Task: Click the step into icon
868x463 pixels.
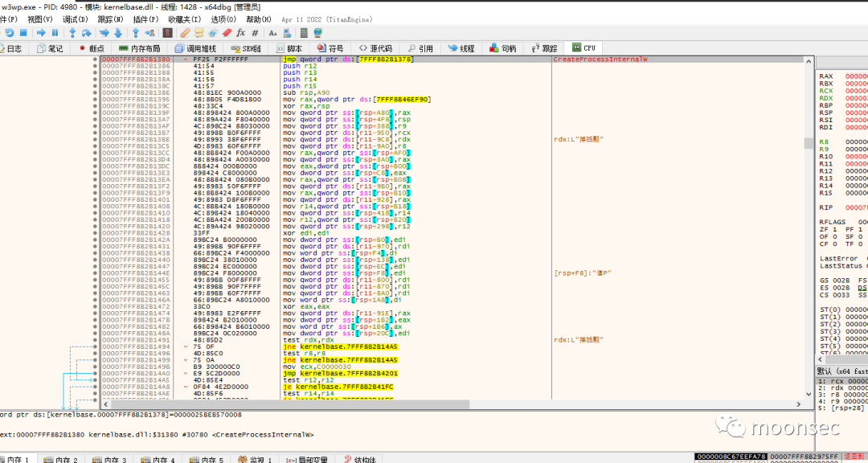Action: [x=72, y=33]
